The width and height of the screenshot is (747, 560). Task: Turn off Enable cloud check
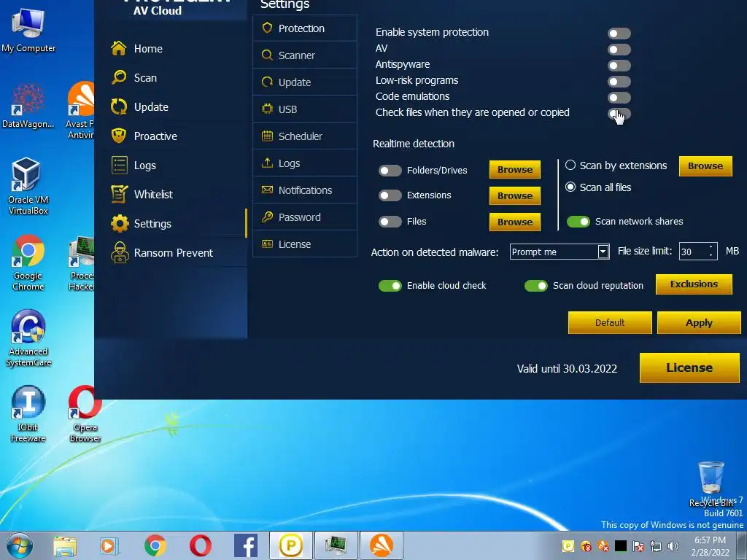tap(390, 286)
